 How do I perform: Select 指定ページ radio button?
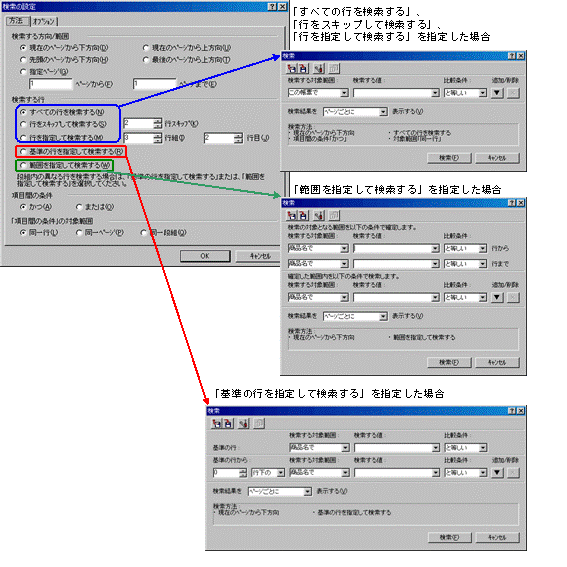[23, 71]
